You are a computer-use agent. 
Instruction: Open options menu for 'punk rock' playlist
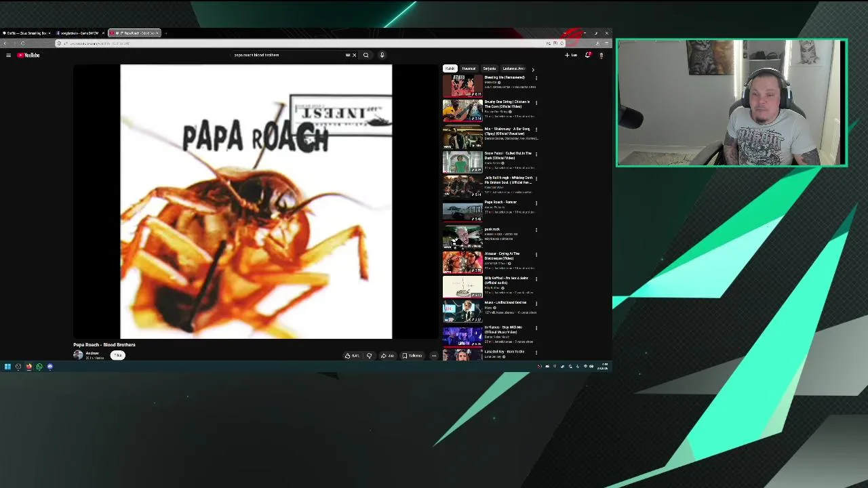pos(536,230)
